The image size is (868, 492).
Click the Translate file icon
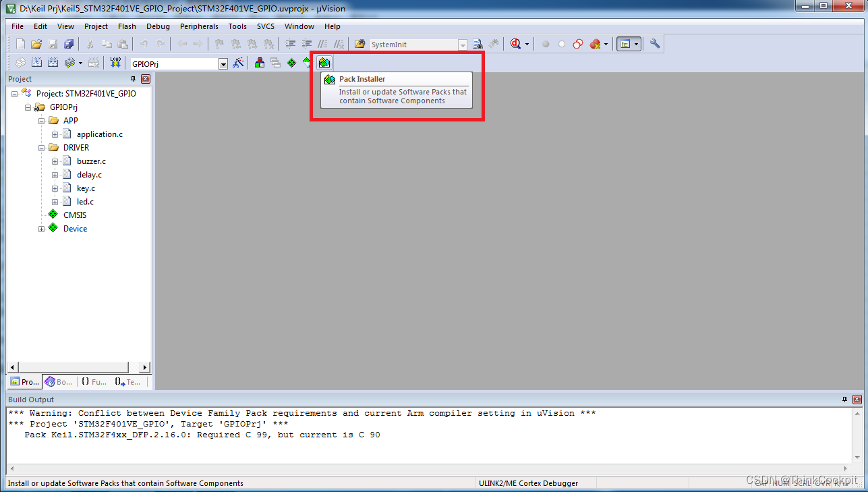(x=20, y=63)
